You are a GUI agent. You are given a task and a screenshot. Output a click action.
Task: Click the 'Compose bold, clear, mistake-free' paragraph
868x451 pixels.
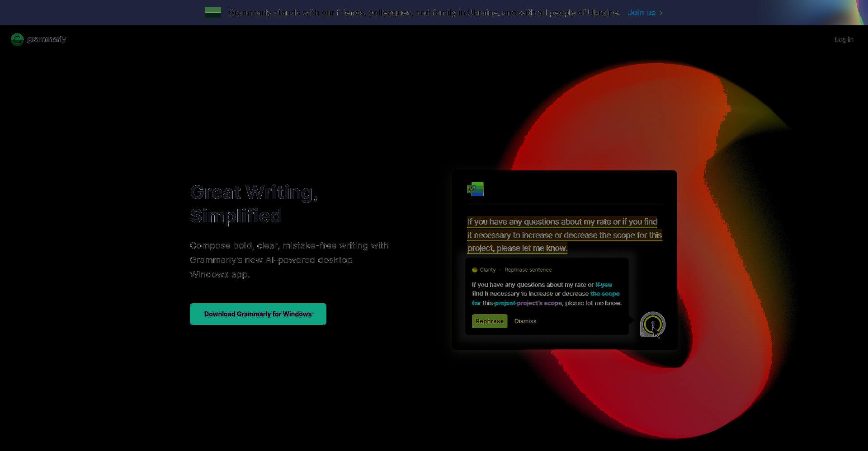coord(289,260)
